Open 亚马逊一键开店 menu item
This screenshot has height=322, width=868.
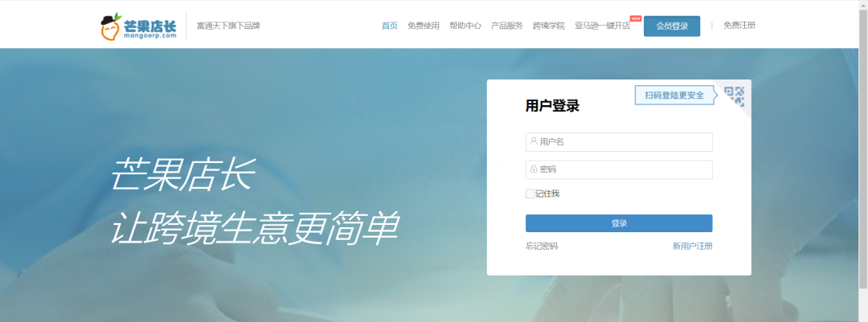[602, 26]
